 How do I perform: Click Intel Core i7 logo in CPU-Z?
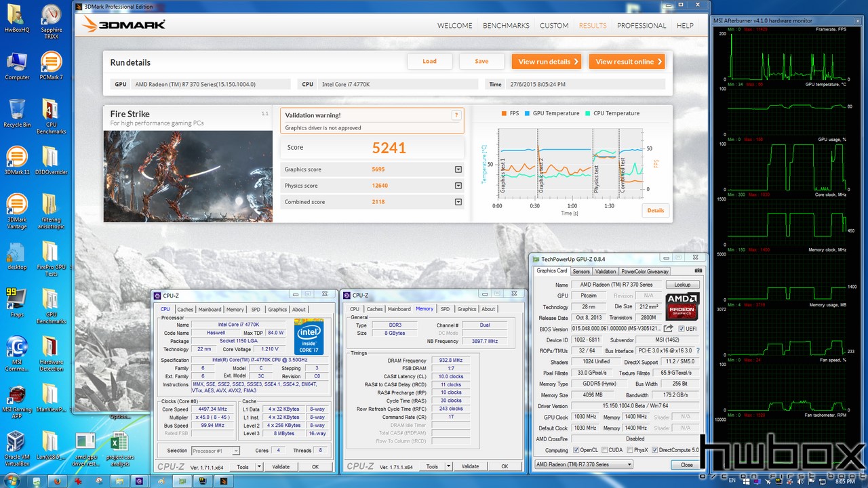(309, 337)
